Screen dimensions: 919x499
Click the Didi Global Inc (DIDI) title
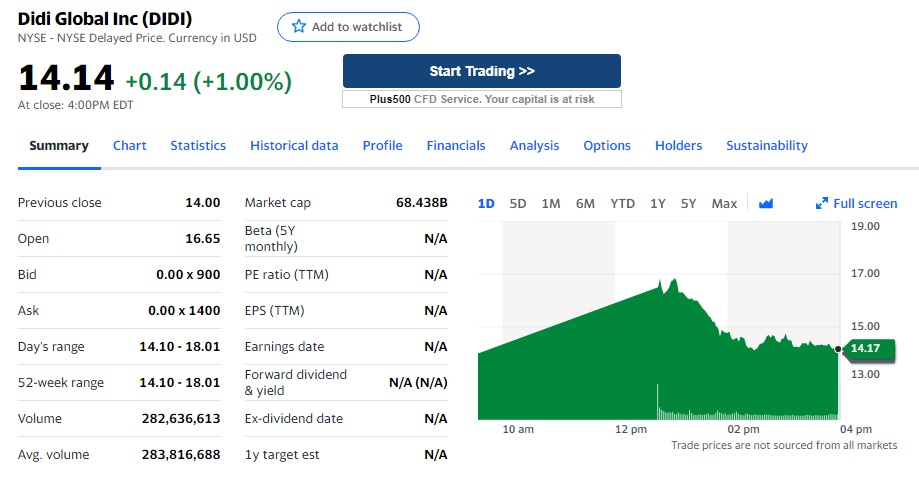(x=105, y=19)
